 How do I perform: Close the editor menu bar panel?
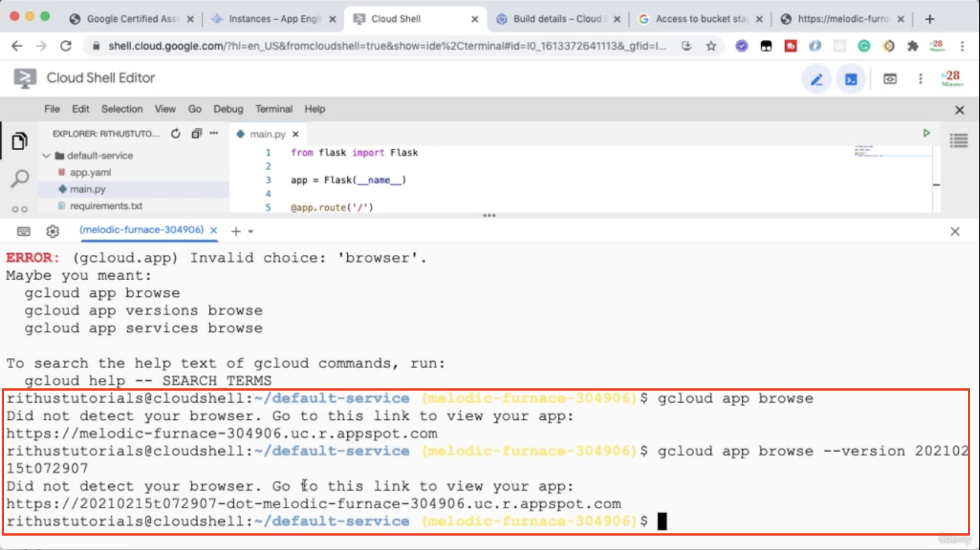click(x=959, y=110)
